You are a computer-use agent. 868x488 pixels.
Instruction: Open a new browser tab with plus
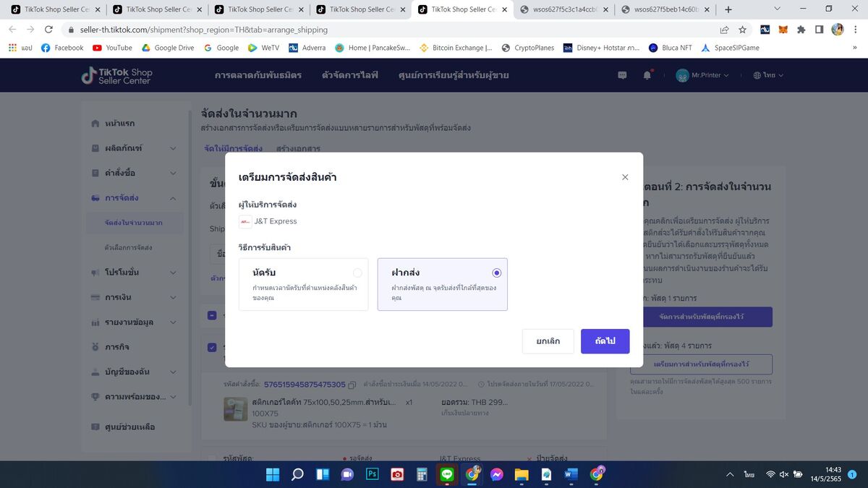pyautogui.click(x=728, y=9)
